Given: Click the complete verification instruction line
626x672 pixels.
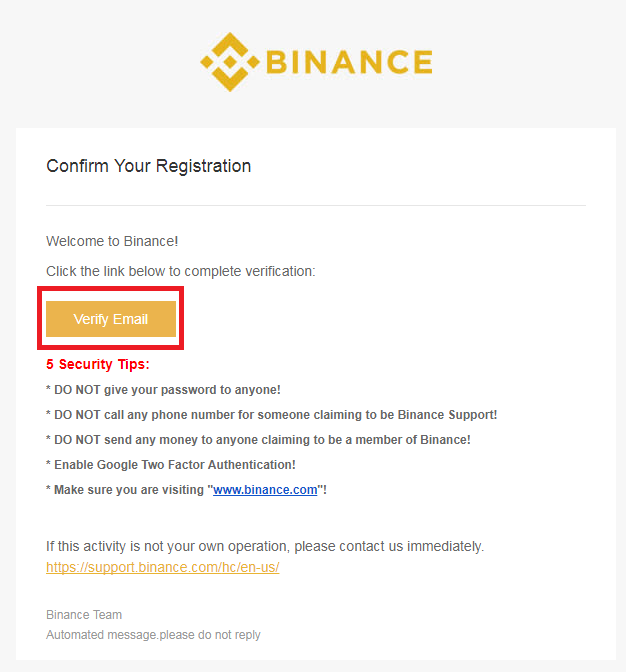Looking at the screenshot, I should click(x=181, y=271).
